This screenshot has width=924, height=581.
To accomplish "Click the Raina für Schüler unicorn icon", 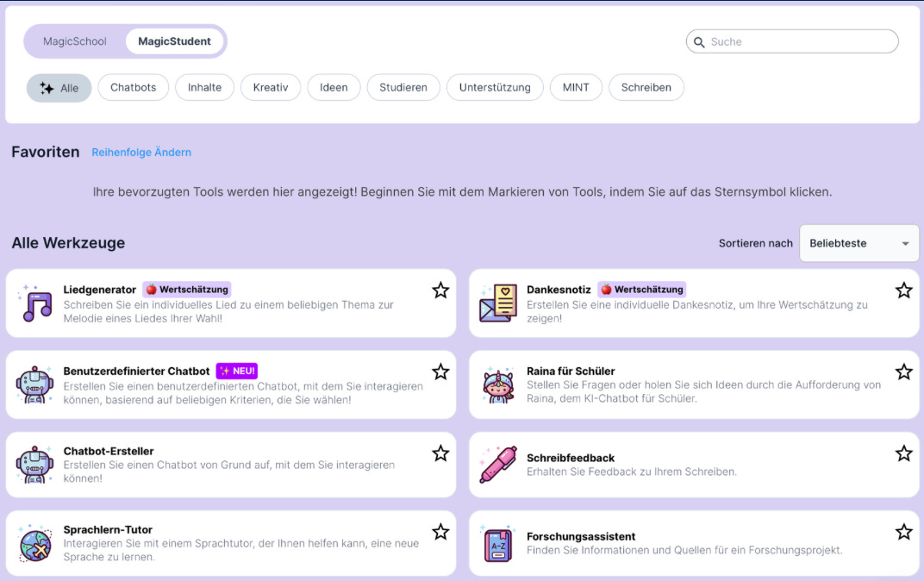I will 498,384.
